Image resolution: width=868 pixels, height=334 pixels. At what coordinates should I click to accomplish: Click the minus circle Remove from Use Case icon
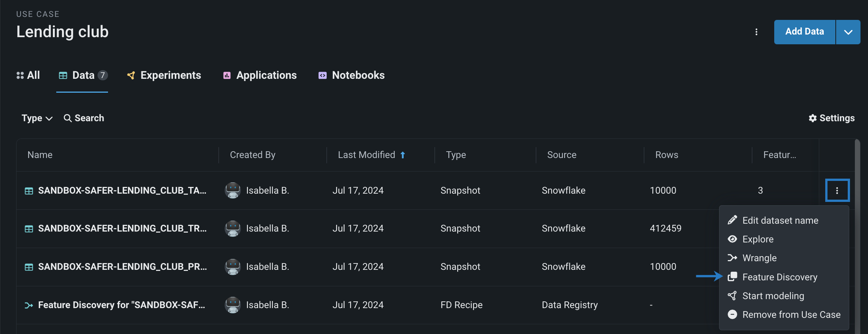732,314
